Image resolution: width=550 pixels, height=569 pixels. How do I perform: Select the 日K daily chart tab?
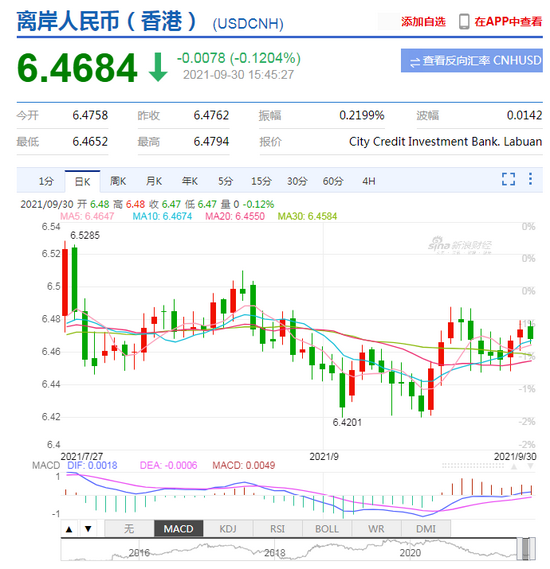tap(82, 181)
